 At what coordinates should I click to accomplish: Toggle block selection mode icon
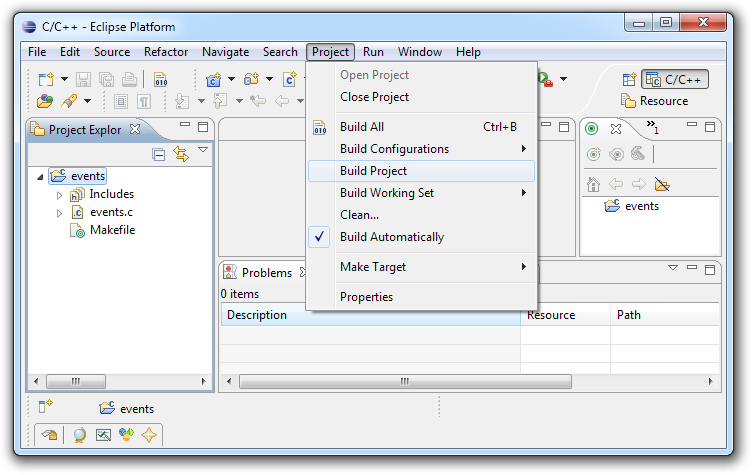[x=121, y=101]
